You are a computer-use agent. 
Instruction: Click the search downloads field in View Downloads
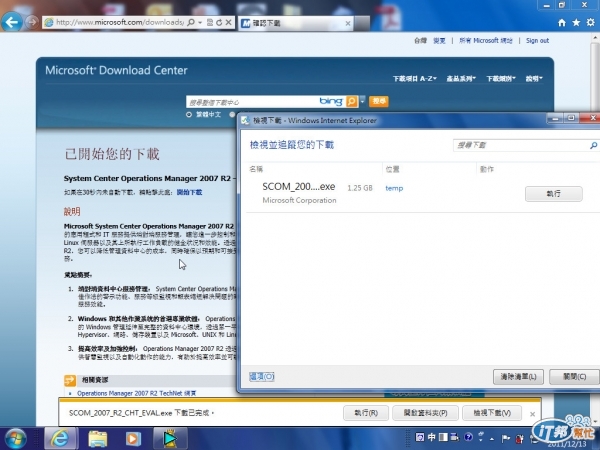[x=521, y=145]
